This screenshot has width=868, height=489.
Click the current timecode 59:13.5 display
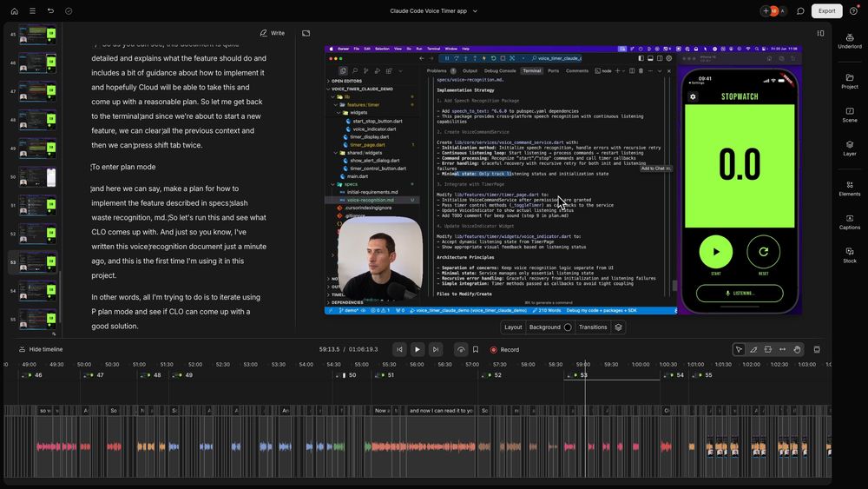[x=329, y=349]
